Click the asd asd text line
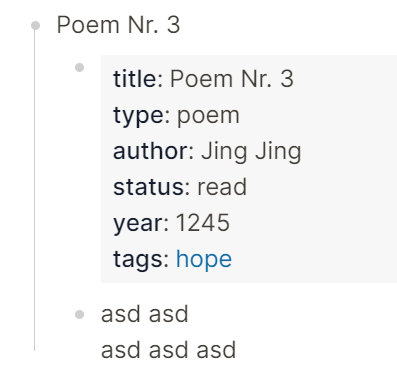 (145, 314)
